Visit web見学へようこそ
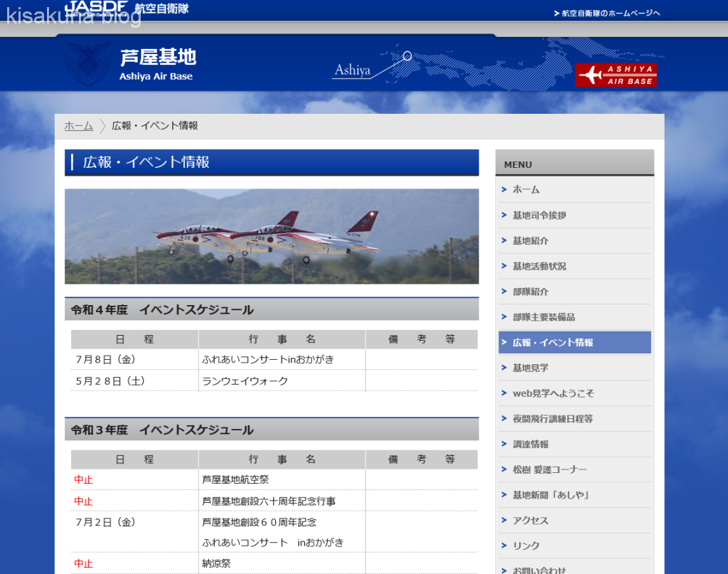Screen dimensions: 728x574 [x=552, y=393]
